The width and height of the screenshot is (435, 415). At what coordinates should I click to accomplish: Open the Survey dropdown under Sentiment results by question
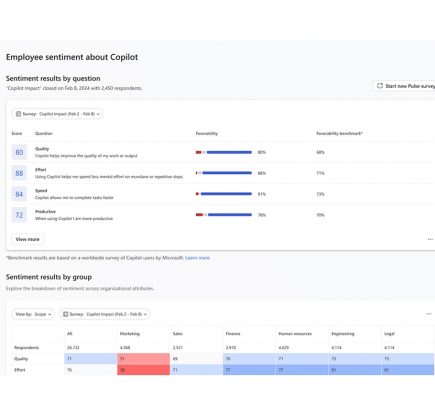(57, 114)
